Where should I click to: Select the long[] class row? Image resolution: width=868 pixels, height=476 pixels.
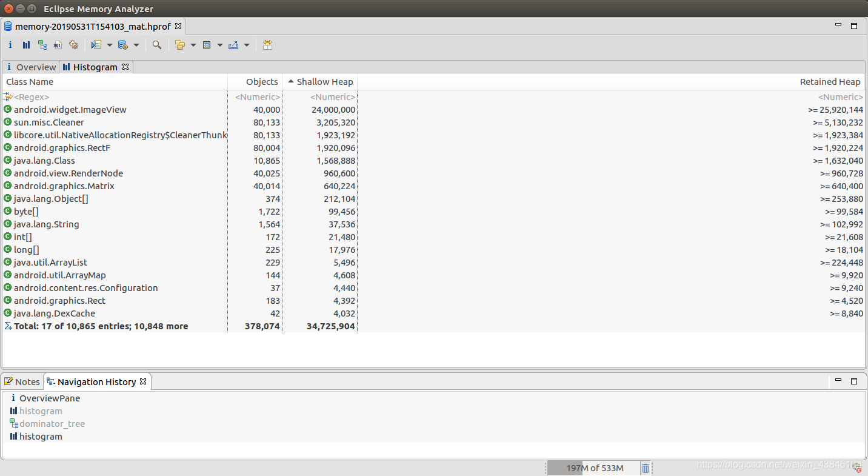coord(434,250)
